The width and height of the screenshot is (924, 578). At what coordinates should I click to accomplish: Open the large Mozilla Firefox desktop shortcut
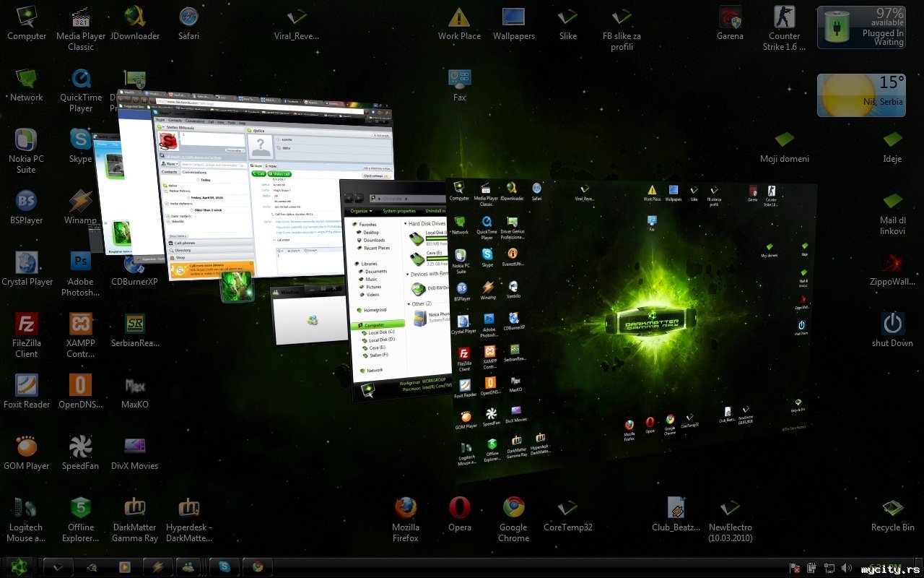[406, 519]
